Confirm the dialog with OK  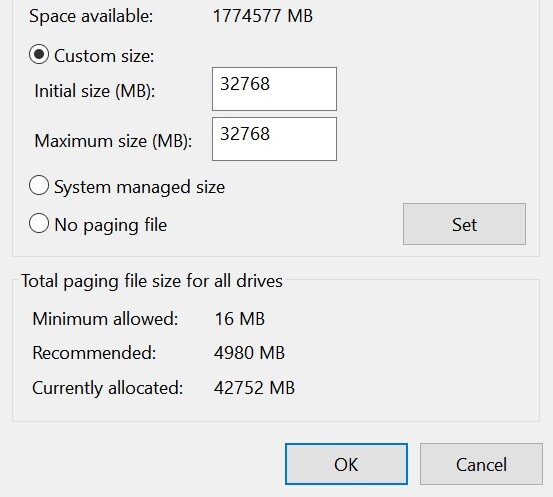pos(346,464)
